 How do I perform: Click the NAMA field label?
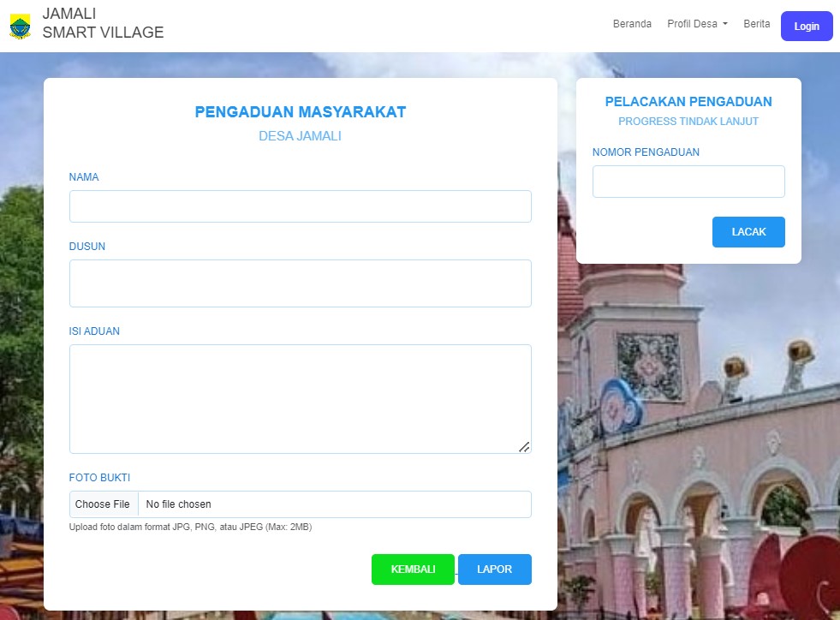coord(84,177)
